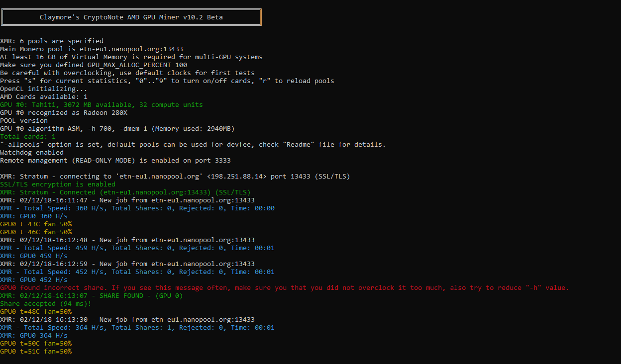This screenshot has width=621, height=364.
Task: Click the 'XMR: GPU0 459 H/s' line
Action: [34, 256]
